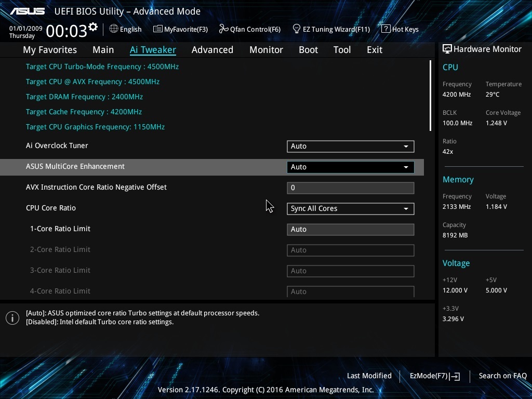Image resolution: width=532 pixels, height=399 pixels.
Task: Click the globe icon for language selection
Action: pyautogui.click(x=114, y=29)
